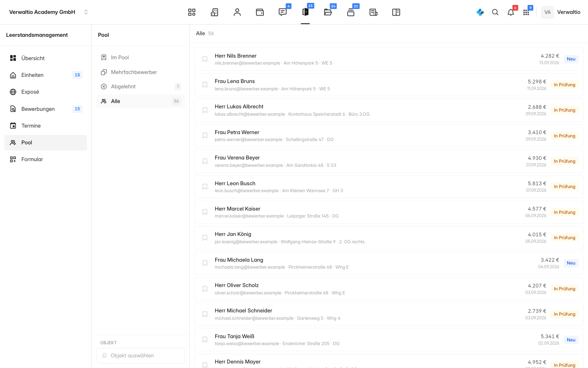588x368 pixels.
Task: Open Termine in the sidebar
Action: tap(46, 126)
